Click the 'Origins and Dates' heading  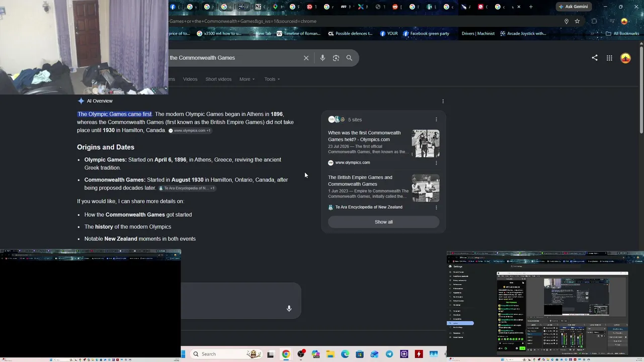coord(106,147)
